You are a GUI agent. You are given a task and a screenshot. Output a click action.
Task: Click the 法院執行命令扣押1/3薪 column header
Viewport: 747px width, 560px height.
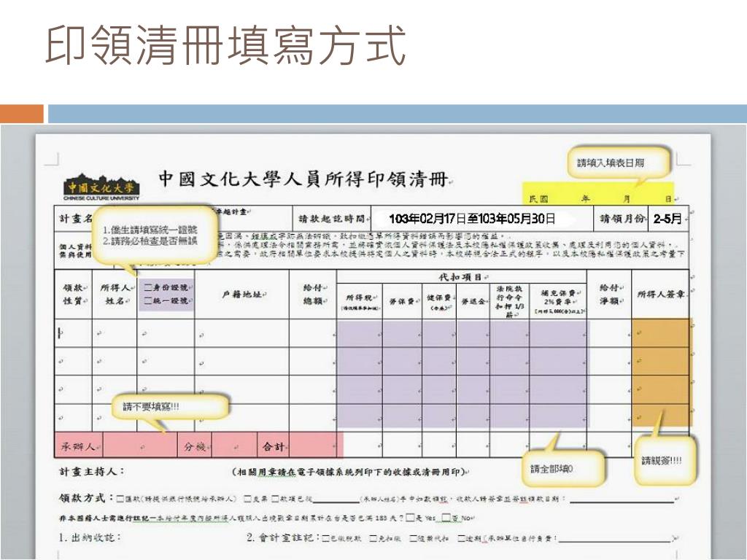tap(509, 301)
